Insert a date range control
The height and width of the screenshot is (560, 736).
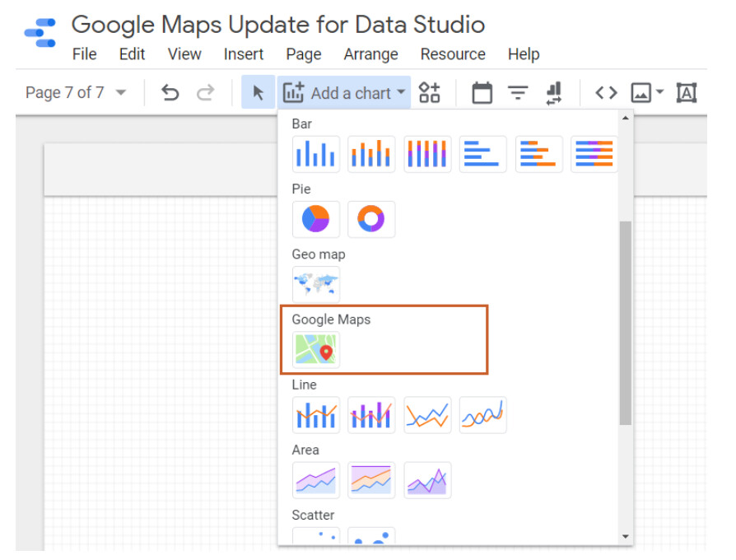[482, 92]
